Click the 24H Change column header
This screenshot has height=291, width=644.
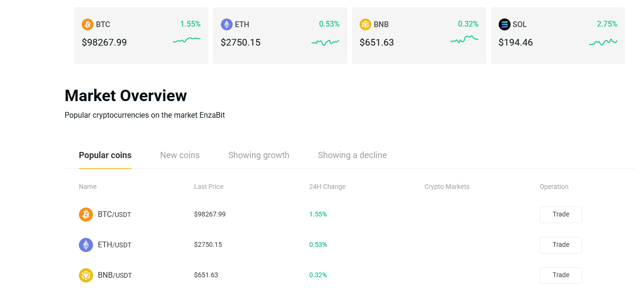[x=327, y=187]
